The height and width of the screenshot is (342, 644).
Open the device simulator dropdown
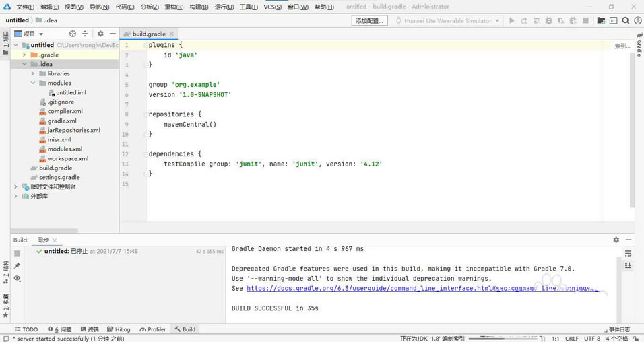(x=448, y=20)
